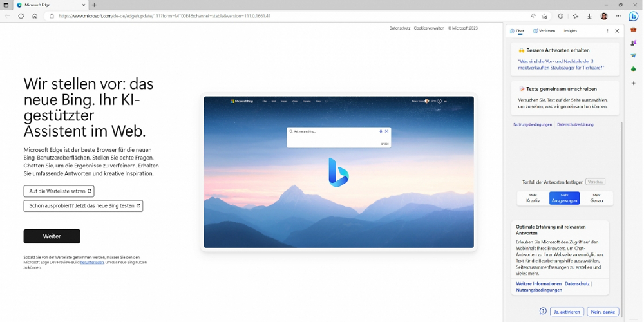This screenshot has width=644, height=322.
Task: Open the Weitere Informationen link
Action: pyautogui.click(x=538, y=284)
